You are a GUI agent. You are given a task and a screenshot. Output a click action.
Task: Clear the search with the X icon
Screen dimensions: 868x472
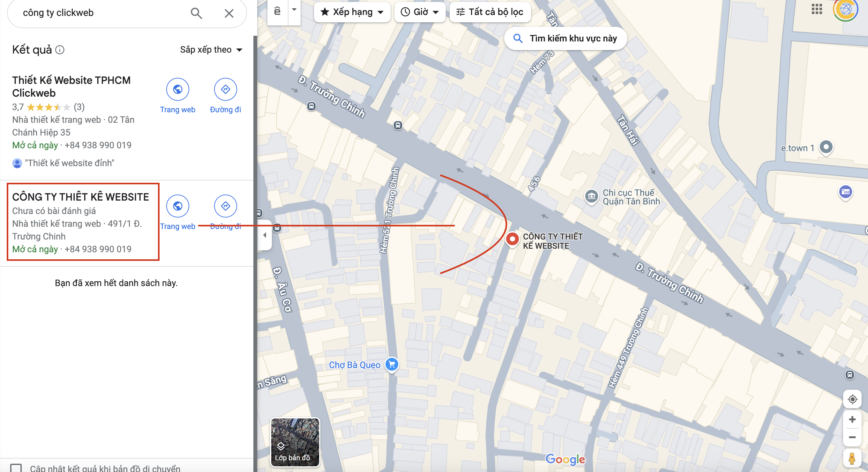tap(229, 13)
